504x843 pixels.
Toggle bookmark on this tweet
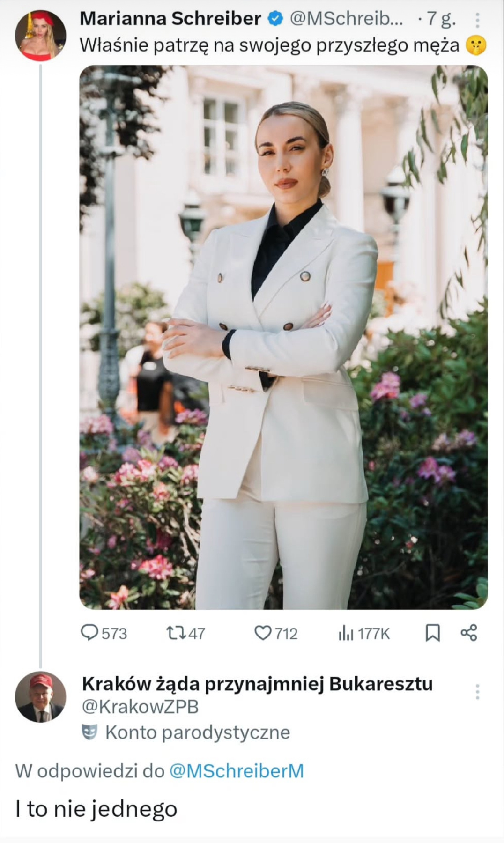[432, 633]
